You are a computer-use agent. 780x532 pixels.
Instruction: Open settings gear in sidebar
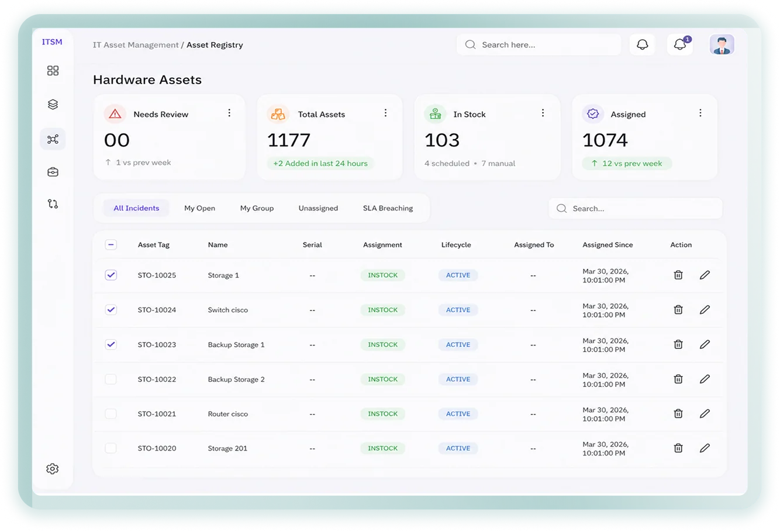(x=53, y=469)
